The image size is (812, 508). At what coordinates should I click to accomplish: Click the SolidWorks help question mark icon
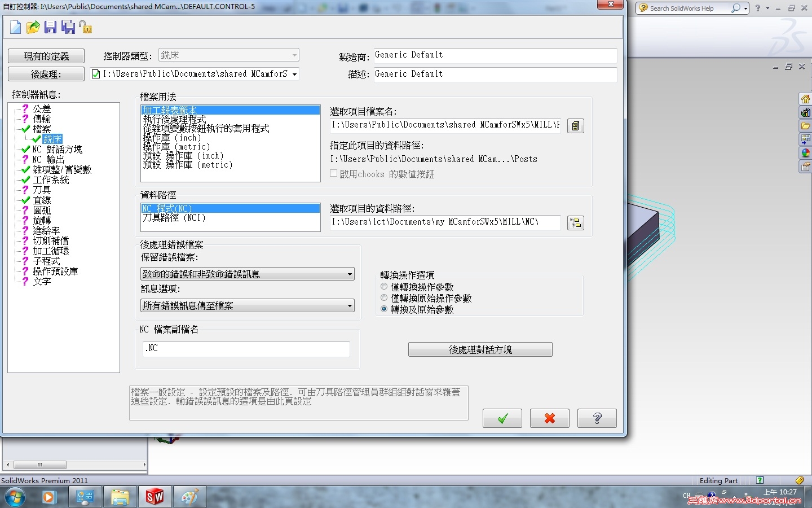pyautogui.click(x=757, y=8)
